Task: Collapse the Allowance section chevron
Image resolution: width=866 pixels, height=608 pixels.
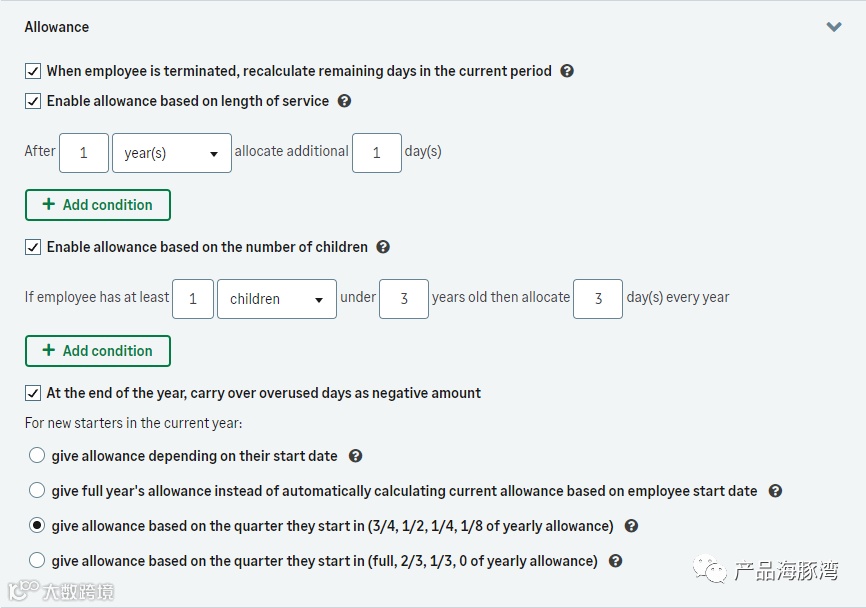Action: tap(834, 27)
